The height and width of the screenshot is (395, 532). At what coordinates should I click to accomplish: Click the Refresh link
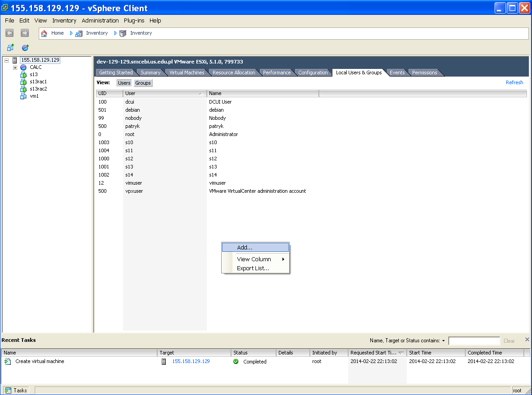(514, 82)
